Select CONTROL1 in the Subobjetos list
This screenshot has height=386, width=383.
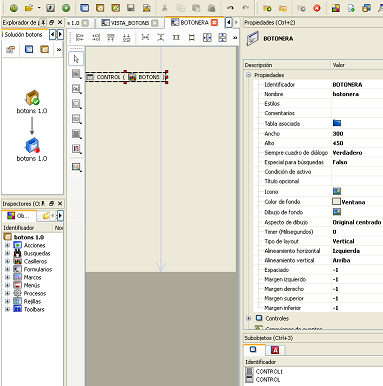click(269, 371)
